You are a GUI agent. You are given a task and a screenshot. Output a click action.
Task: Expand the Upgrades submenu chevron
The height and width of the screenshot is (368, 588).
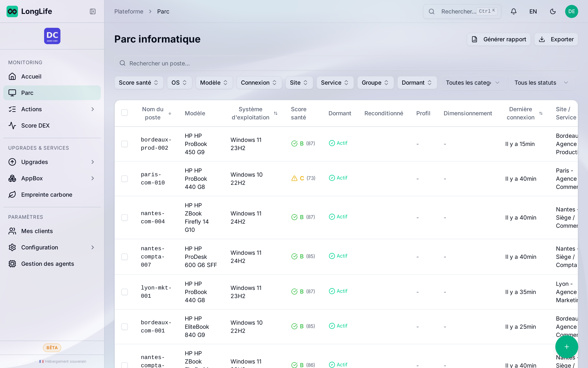(x=92, y=162)
